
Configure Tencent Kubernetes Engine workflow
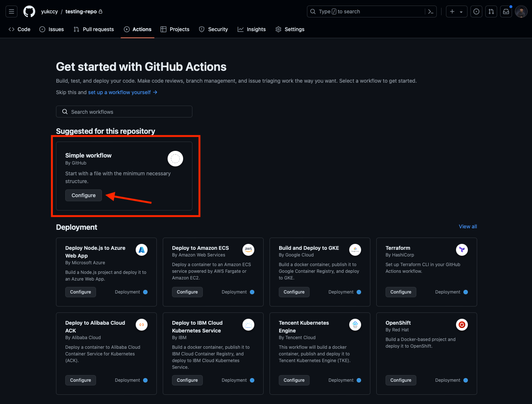click(x=294, y=380)
